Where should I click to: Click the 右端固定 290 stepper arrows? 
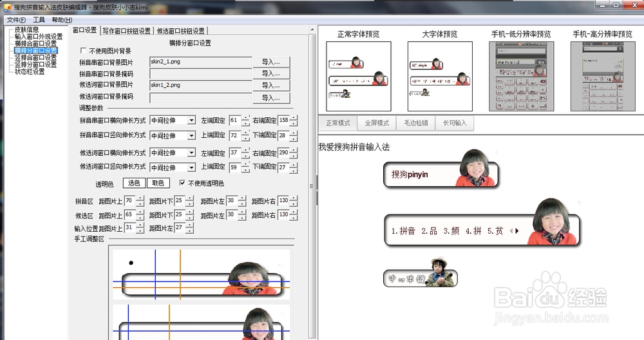click(294, 153)
